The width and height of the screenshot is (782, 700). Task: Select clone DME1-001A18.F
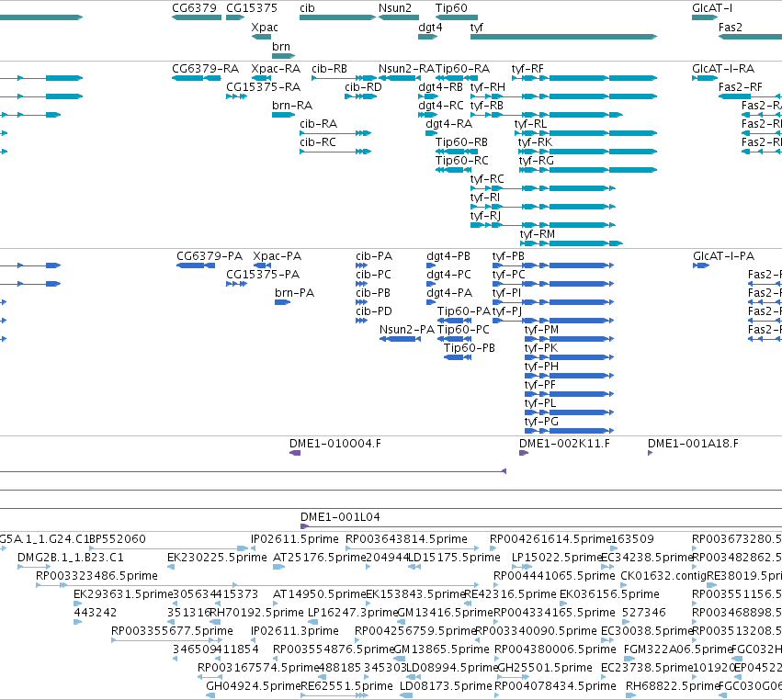(x=650, y=453)
